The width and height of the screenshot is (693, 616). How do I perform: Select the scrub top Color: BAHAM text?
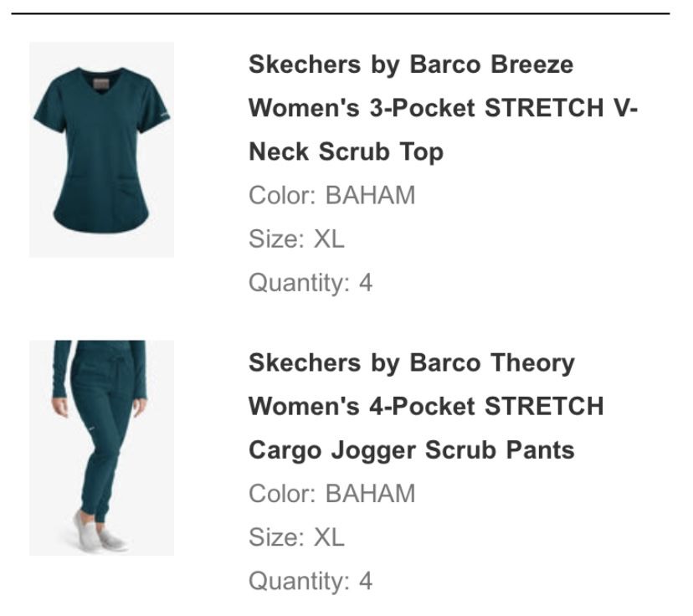[332, 195]
